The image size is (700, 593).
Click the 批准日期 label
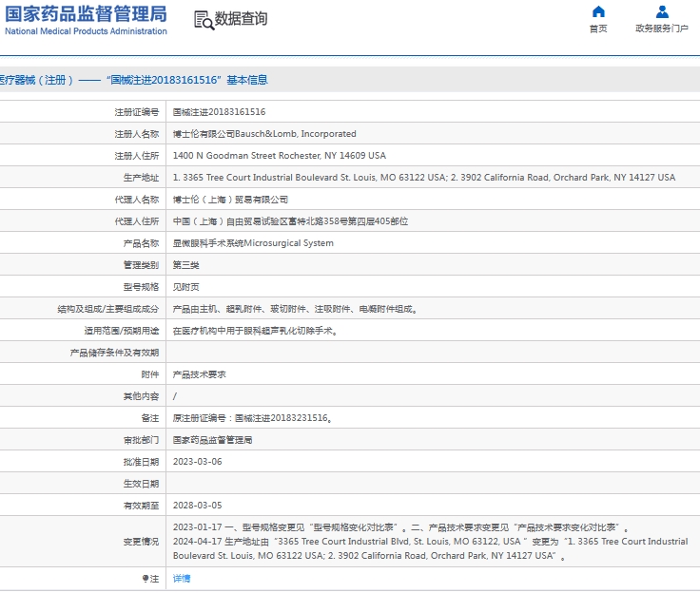click(x=141, y=462)
